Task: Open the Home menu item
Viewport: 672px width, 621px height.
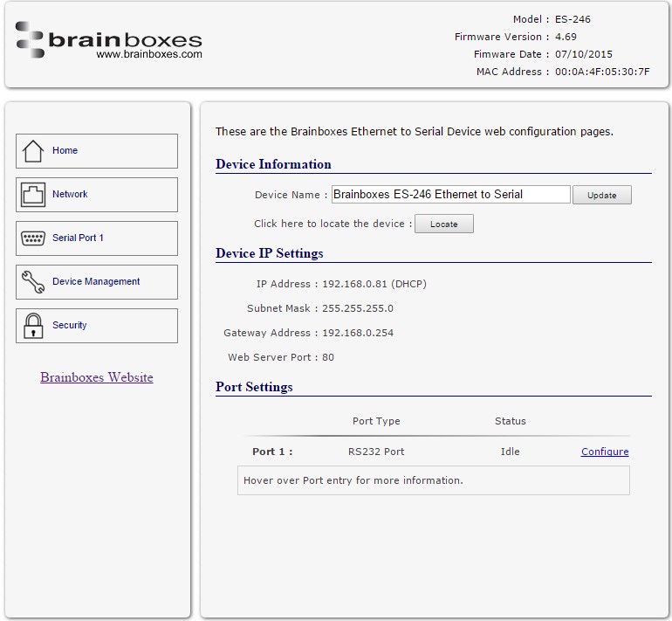Action: point(97,151)
